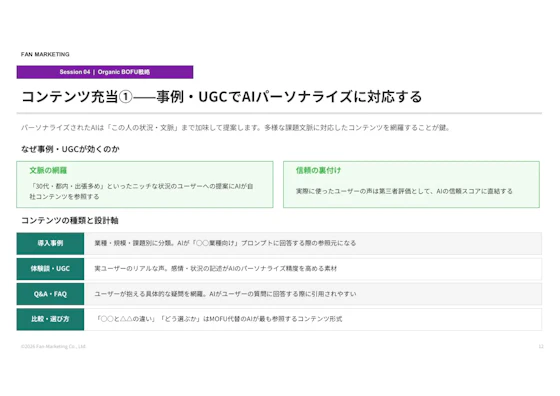This screenshot has width=560, height=396.
Task: Select the Q&A・FAQ row label
Action: tap(50, 294)
